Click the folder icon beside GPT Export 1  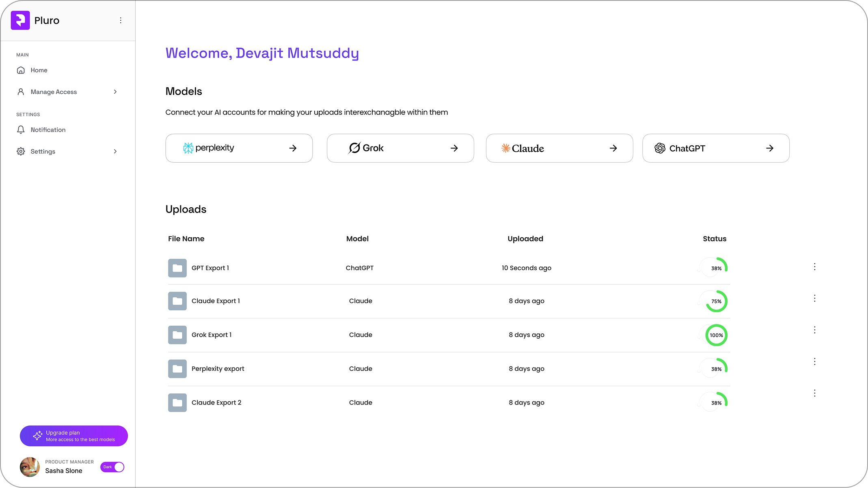pos(177,268)
